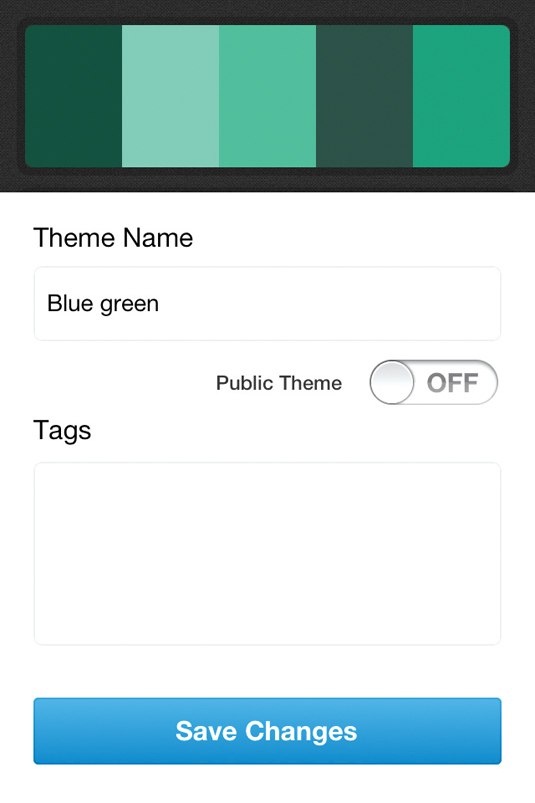Click inside the empty Tags text box

coord(267,554)
